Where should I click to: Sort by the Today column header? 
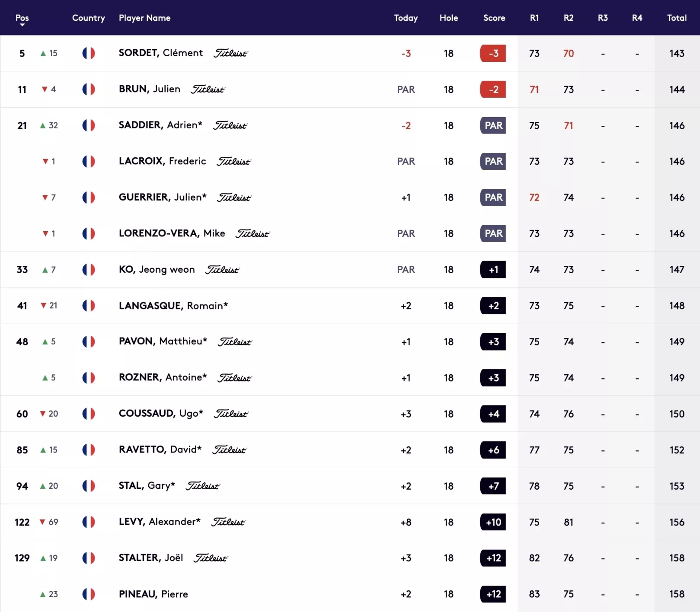406,18
